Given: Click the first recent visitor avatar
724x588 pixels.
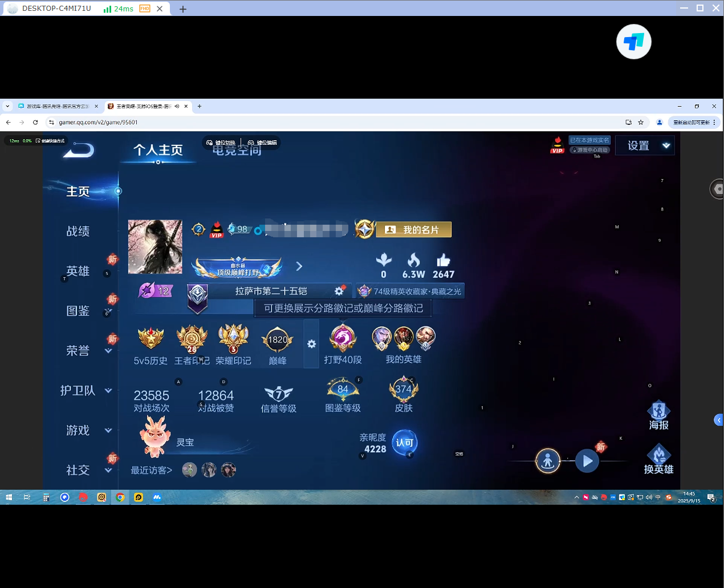Looking at the screenshot, I should pos(189,470).
